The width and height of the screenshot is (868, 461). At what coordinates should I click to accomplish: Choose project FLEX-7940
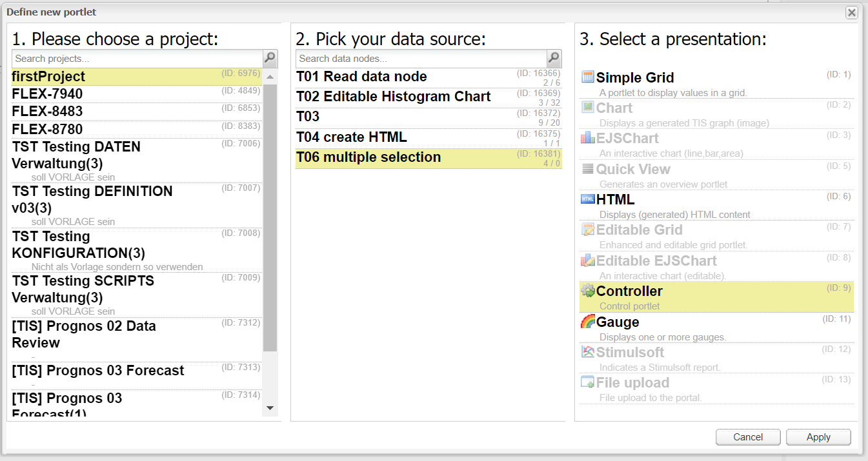pos(137,94)
